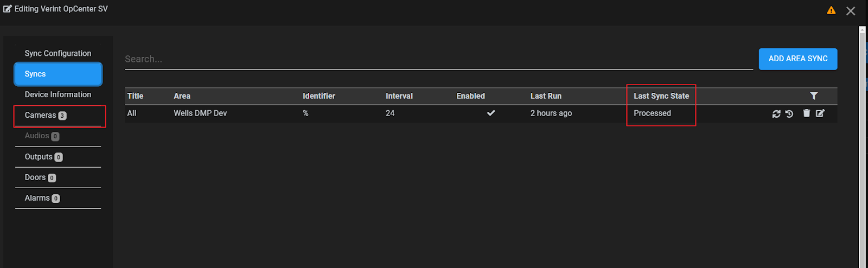
Task: Open the table filter funnel icon
Action: (814, 95)
